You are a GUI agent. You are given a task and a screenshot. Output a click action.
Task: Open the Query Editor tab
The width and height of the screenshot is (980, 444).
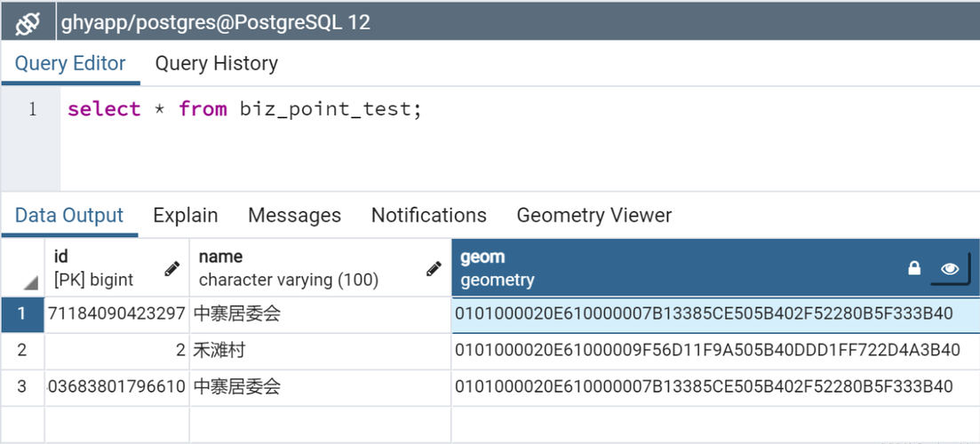click(x=70, y=63)
